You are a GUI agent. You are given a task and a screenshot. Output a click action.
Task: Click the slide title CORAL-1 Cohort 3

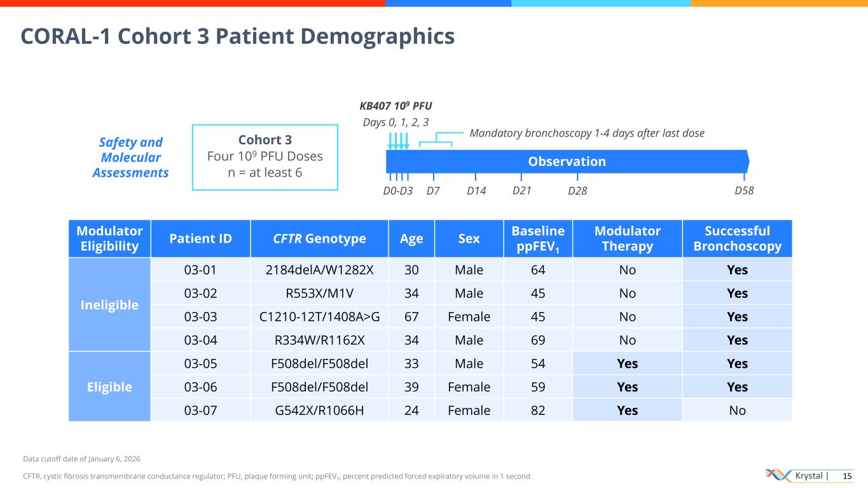coord(238,36)
